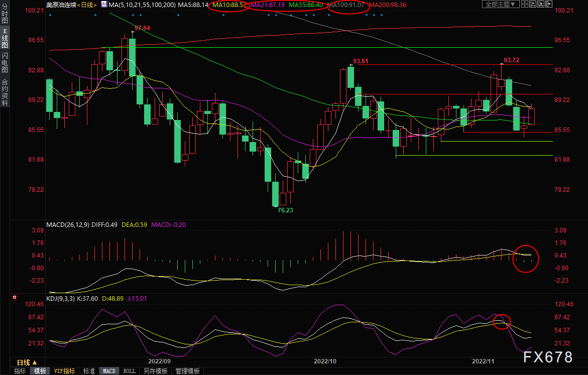Click the chart icon beside 美原油连续 title

coord(104,5)
